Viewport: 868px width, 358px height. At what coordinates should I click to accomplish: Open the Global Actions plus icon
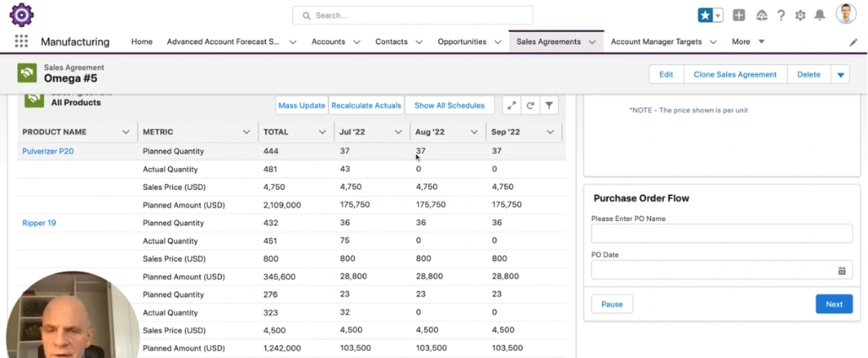click(739, 16)
